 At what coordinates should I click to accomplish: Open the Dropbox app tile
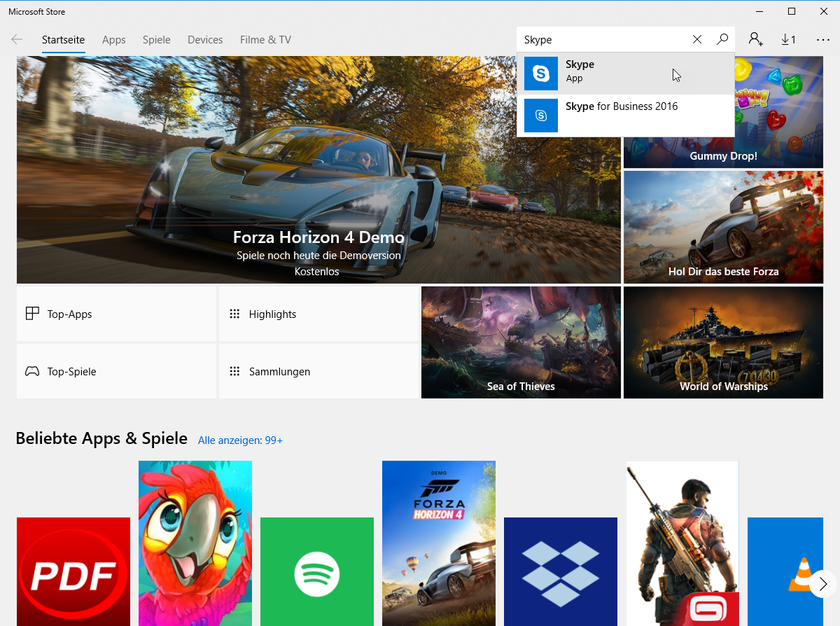(561, 571)
